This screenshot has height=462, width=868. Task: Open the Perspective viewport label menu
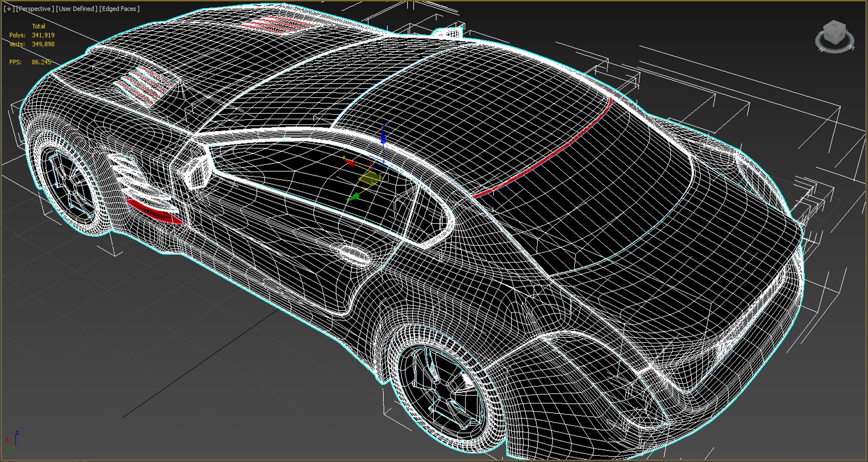pyautogui.click(x=35, y=9)
